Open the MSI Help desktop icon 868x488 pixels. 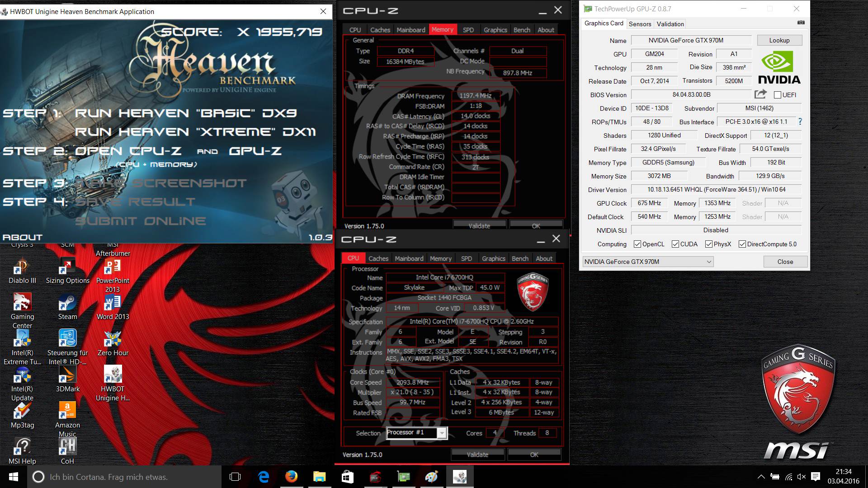(22, 452)
